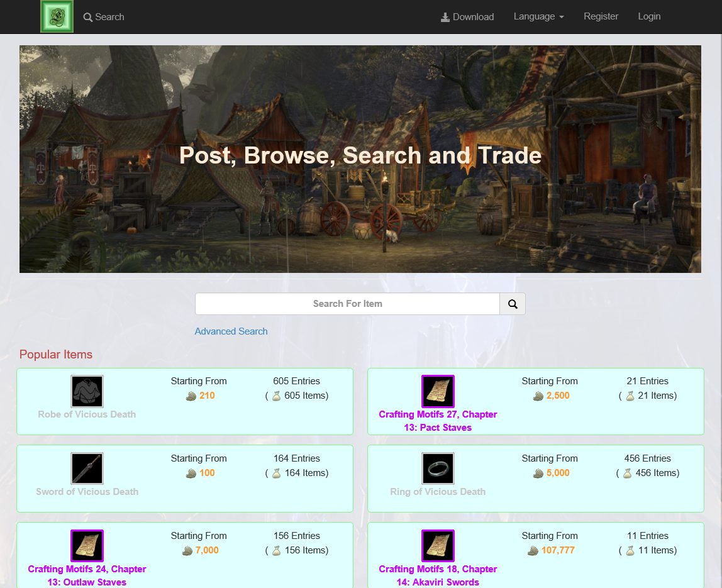
Task: Click the Sword of Vicious Death icon
Action: (x=87, y=469)
